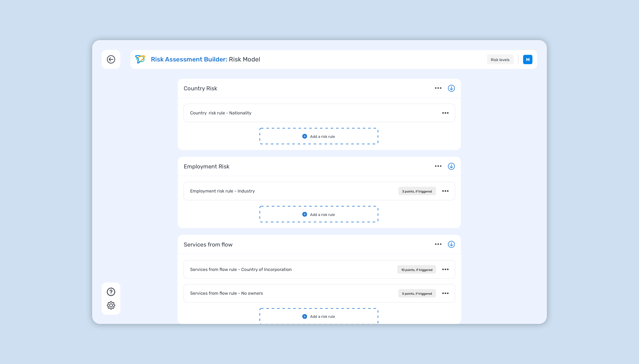Click plus icon in Services from flow add rule
This screenshot has width=639, height=364.
coord(305,316)
